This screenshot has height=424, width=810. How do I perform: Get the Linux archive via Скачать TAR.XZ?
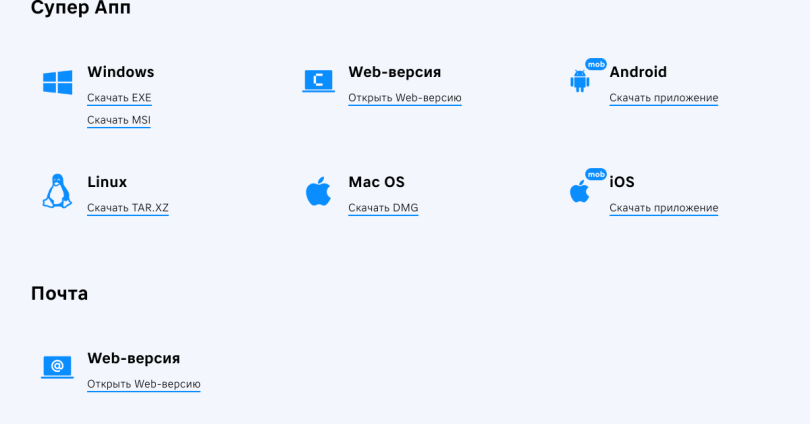pos(127,208)
